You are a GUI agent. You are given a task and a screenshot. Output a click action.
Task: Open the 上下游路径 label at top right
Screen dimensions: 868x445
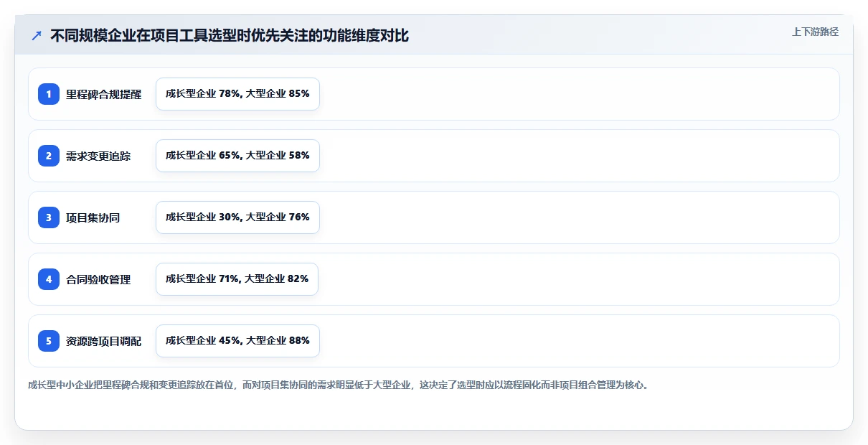click(815, 32)
